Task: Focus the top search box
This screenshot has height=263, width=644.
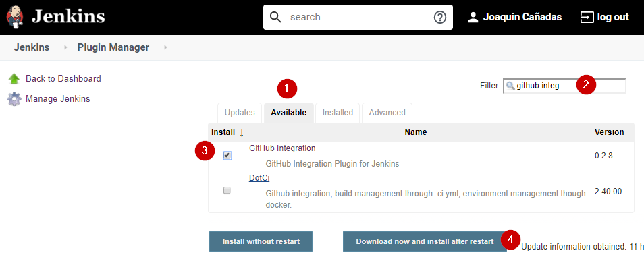Action: tap(358, 17)
